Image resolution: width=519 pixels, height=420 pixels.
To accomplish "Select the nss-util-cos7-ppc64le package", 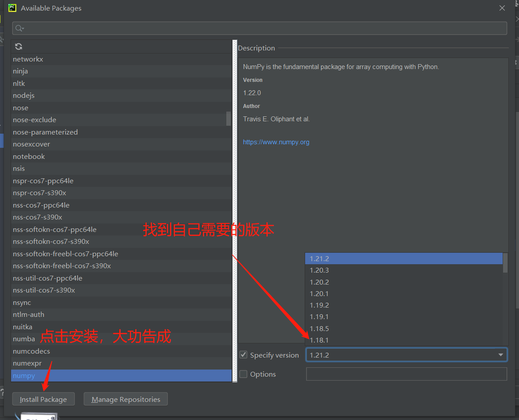I will point(121,278).
